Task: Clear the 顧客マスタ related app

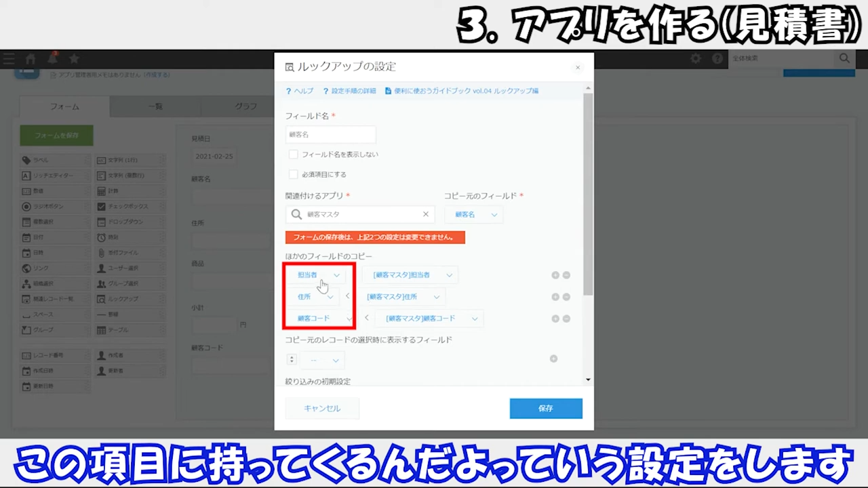Action: point(426,214)
